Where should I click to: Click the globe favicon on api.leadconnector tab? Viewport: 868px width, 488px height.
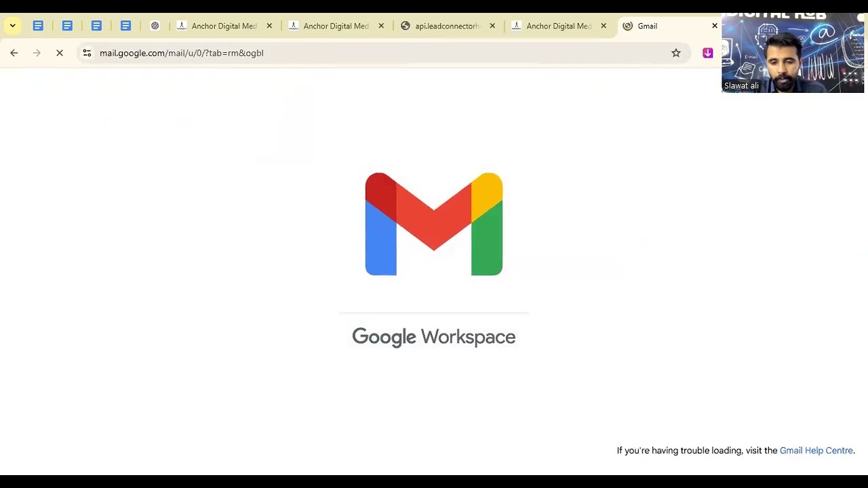click(x=406, y=26)
